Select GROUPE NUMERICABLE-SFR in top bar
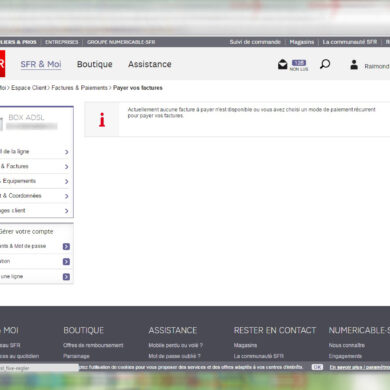The height and width of the screenshot is (390, 390). click(121, 42)
